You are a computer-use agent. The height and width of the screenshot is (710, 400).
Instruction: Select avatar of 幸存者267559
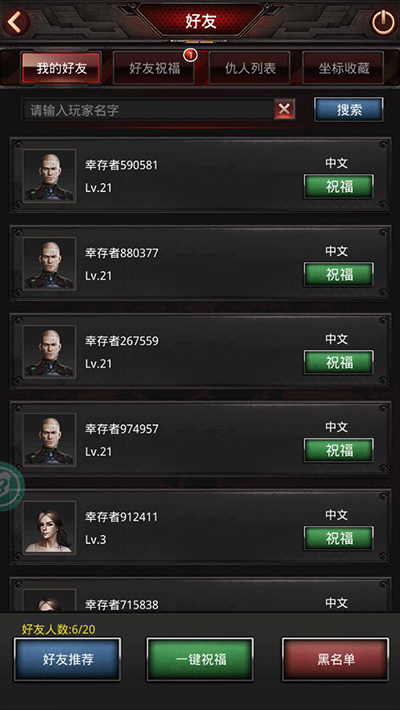click(49, 351)
